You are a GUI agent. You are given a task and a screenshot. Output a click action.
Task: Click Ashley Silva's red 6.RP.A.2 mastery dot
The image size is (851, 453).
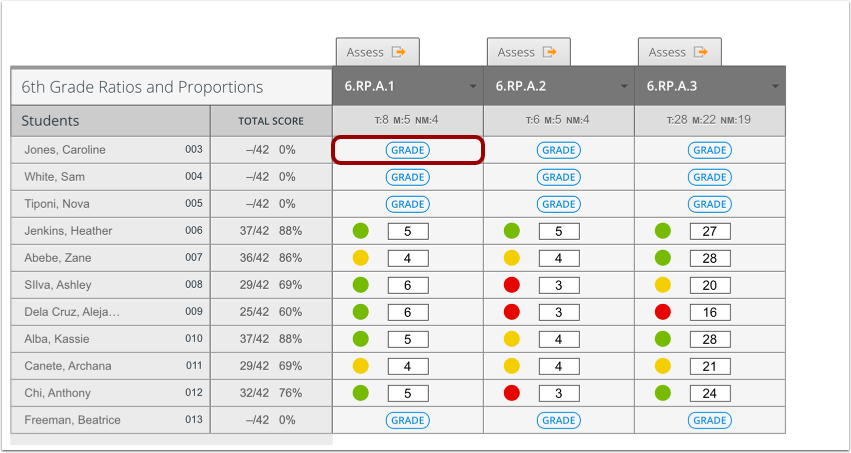click(511, 285)
